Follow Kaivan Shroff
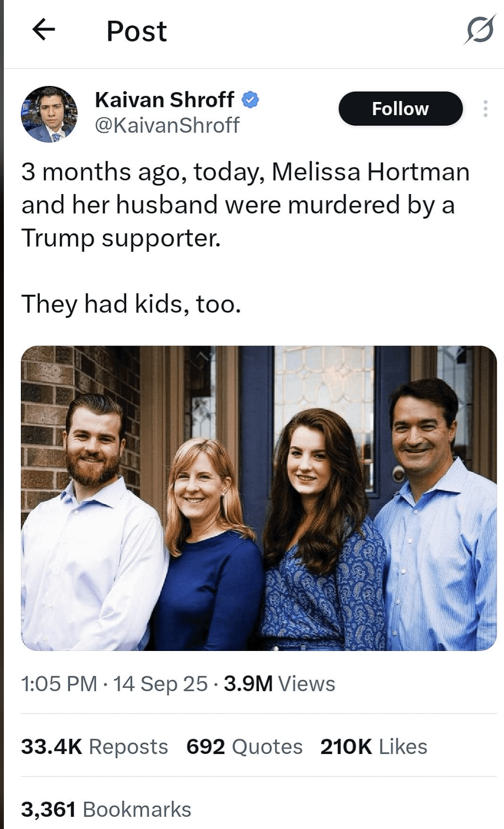 point(400,109)
